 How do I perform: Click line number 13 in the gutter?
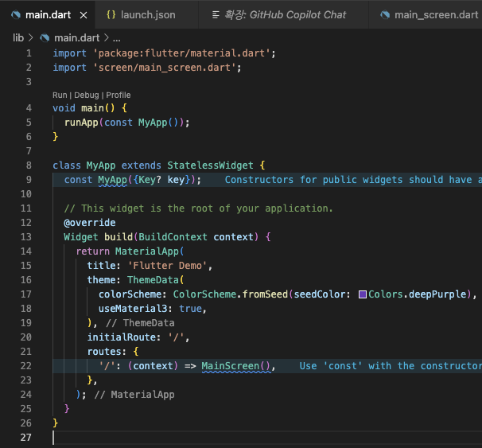(26, 237)
